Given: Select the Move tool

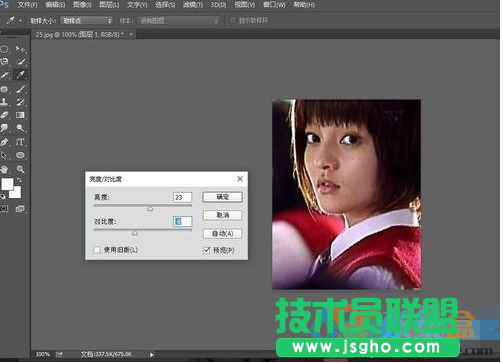Looking at the screenshot, I should (20, 50).
